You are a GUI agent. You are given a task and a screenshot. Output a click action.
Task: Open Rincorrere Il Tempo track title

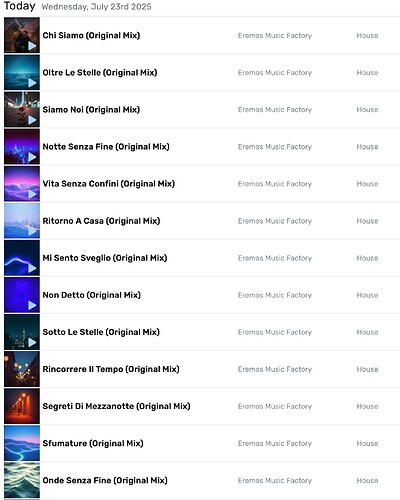click(x=111, y=369)
